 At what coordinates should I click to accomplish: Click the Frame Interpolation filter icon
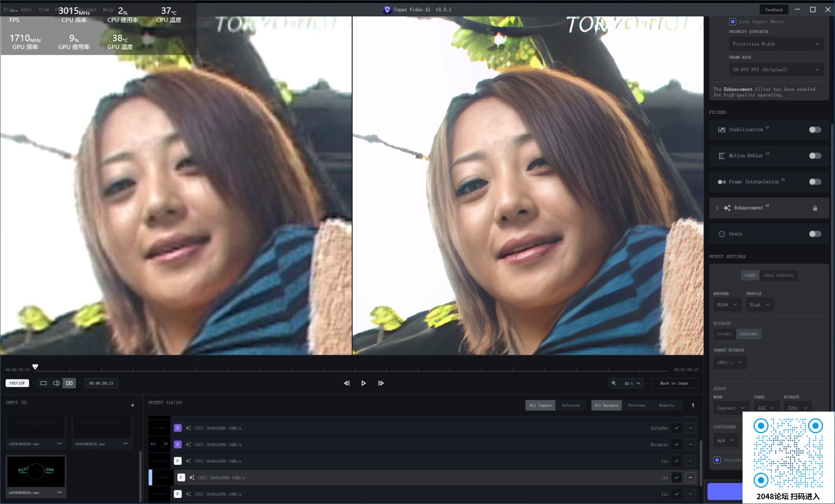(x=722, y=182)
